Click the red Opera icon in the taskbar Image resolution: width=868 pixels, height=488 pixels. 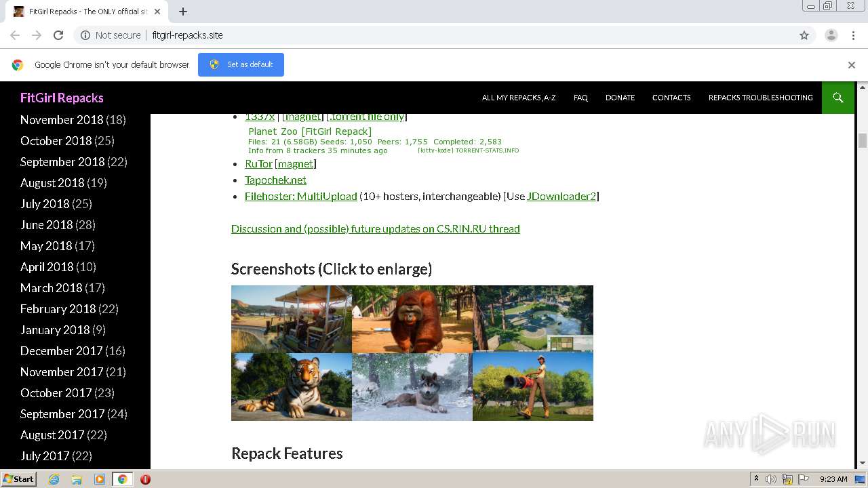(x=145, y=479)
